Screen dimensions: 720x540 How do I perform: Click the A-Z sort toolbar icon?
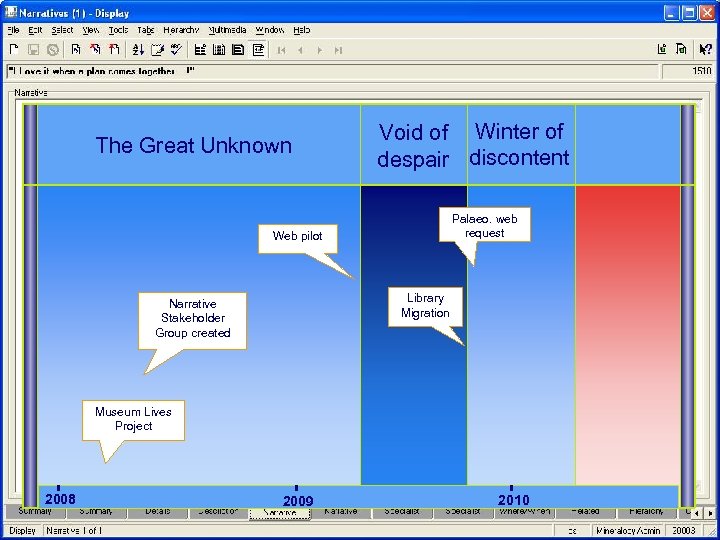coord(138,50)
